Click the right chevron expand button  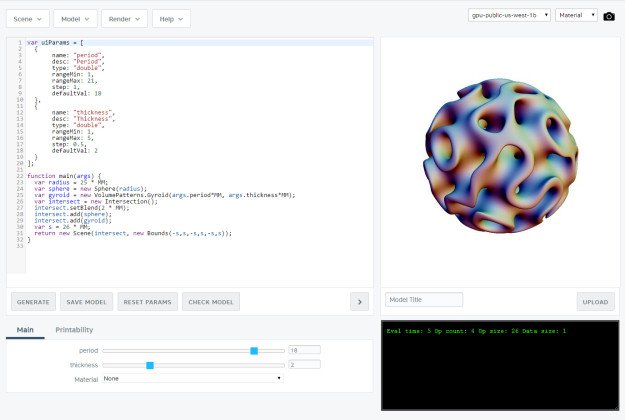click(360, 302)
